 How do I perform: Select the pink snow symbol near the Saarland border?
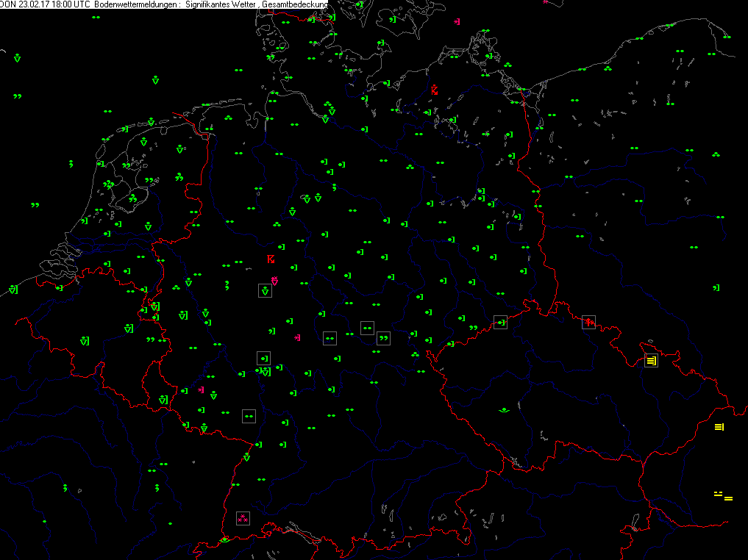pos(201,390)
